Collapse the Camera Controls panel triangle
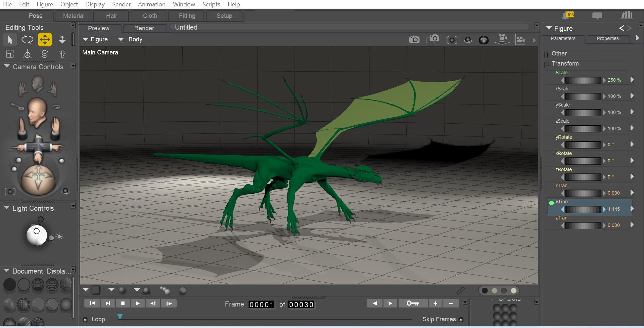The height and width of the screenshot is (328, 644). [6, 67]
